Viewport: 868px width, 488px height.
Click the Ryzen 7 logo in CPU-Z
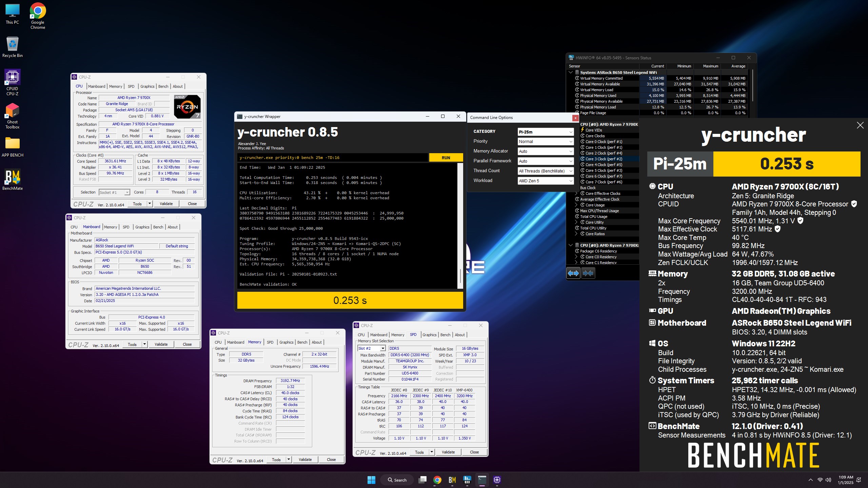click(x=188, y=106)
